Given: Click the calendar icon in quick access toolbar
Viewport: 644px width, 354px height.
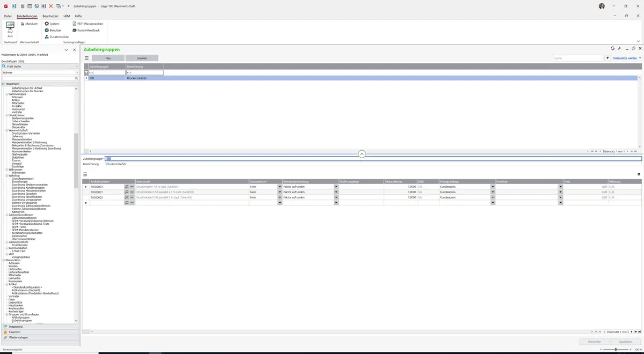Looking at the screenshot, I should [29, 6].
